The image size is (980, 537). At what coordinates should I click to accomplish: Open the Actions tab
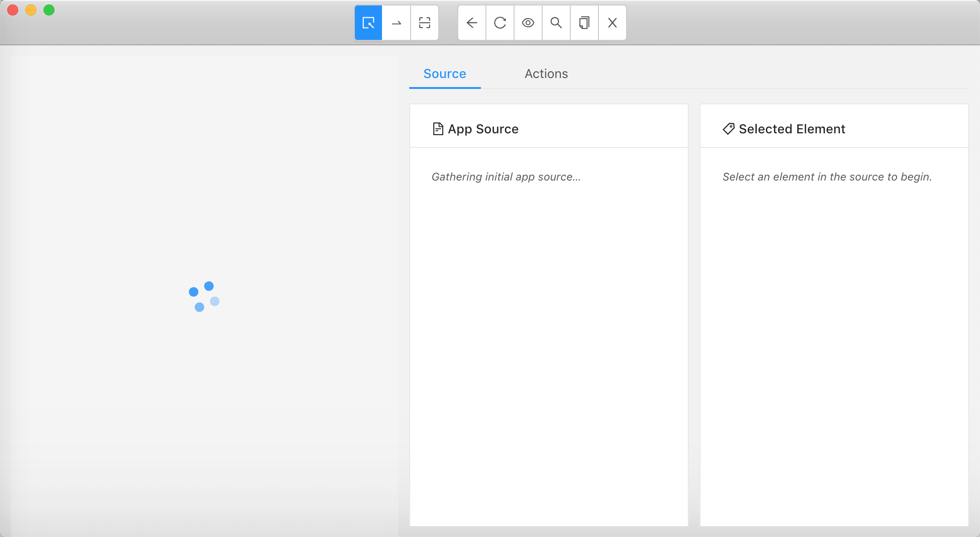[x=546, y=74]
